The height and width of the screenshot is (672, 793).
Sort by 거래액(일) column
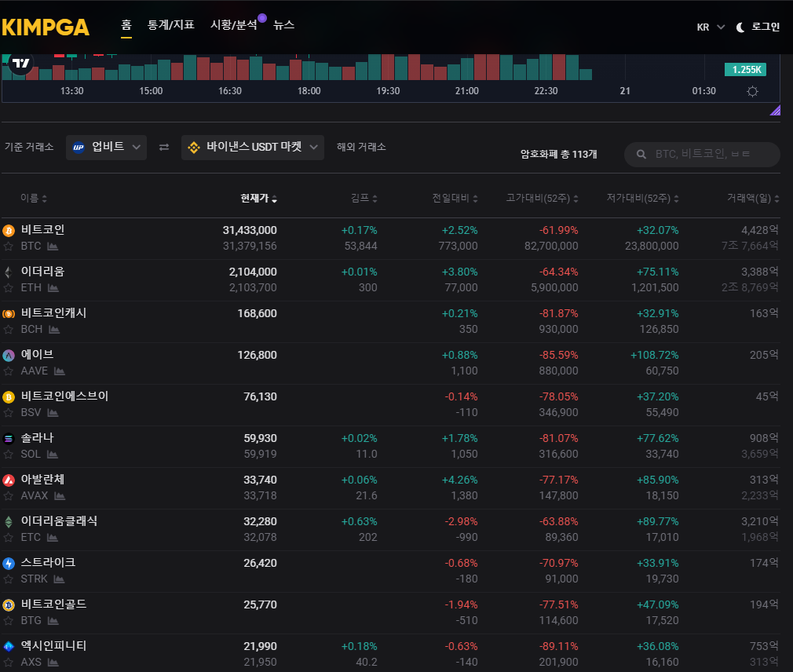[x=753, y=198]
